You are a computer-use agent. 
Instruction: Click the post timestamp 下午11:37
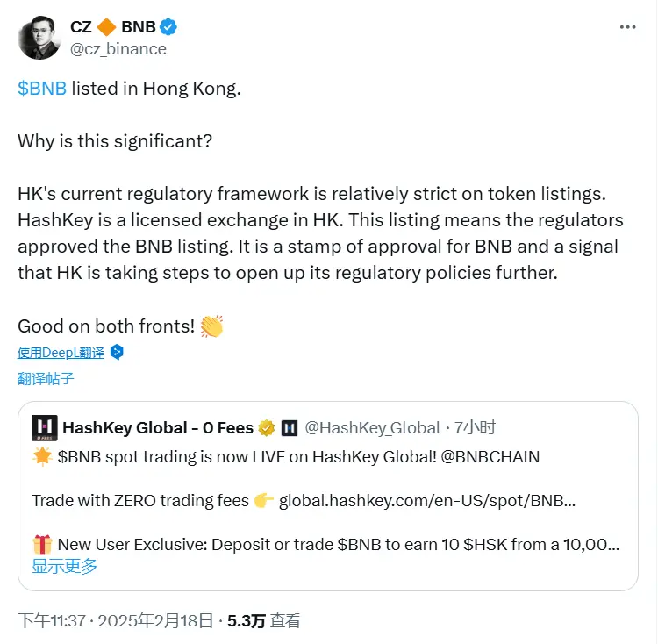(52, 620)
